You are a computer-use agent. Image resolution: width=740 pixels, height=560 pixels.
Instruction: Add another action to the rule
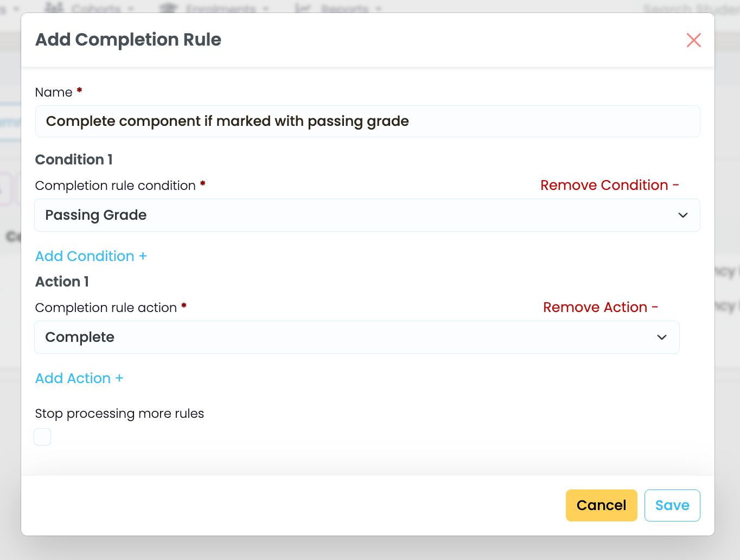79,378
